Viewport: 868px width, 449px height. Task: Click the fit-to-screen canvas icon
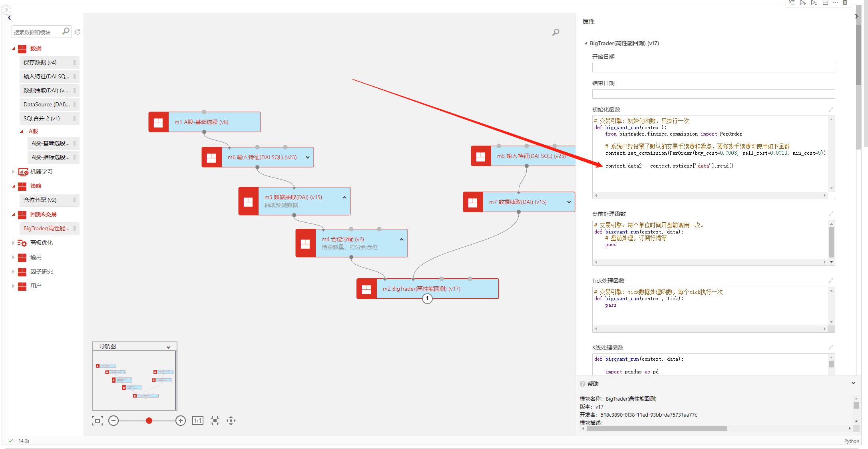(x=97, y=421)
